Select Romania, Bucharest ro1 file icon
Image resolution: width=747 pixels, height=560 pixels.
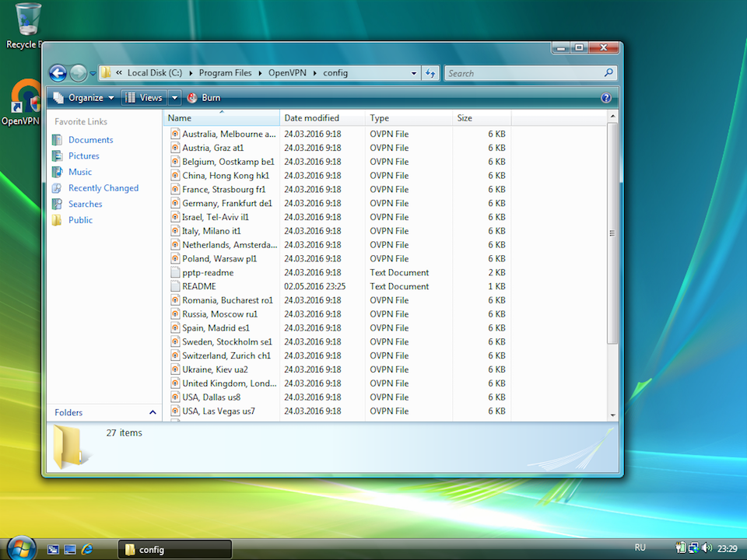[x=175, y=300]
